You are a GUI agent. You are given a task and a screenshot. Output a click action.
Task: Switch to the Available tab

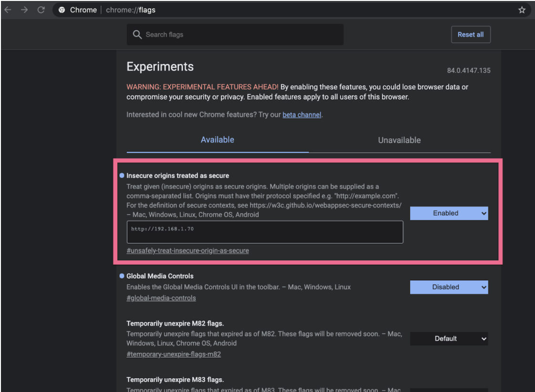click(x=217, y=140)
